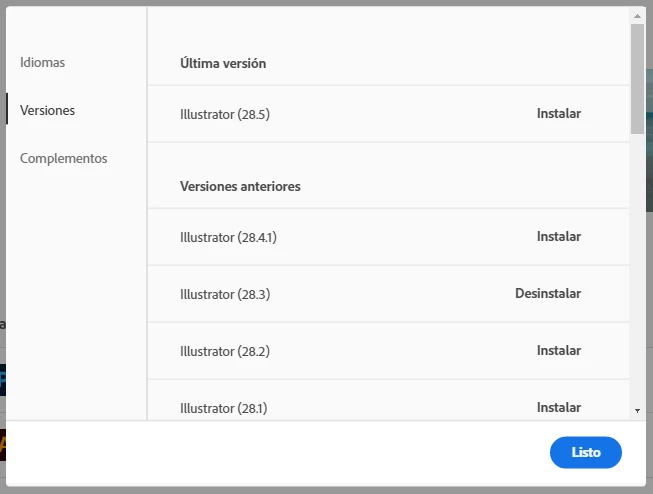
Task: Select the Illustrator (28.1) label
Action: pos(224,408)
